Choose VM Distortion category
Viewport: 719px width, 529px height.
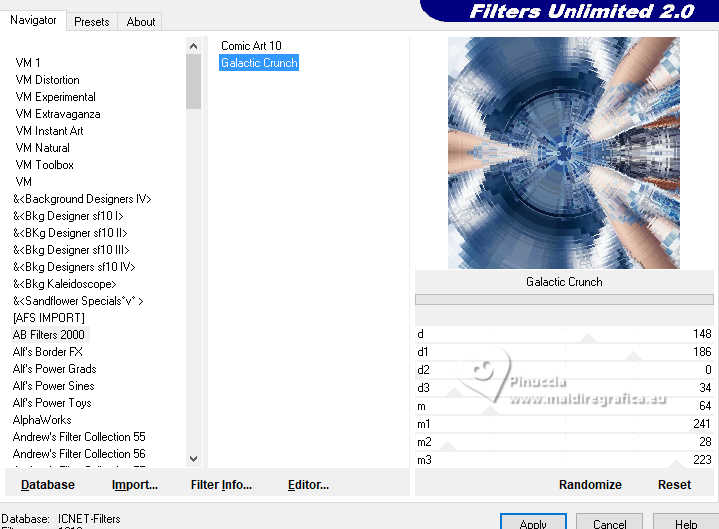coord(48,80)
